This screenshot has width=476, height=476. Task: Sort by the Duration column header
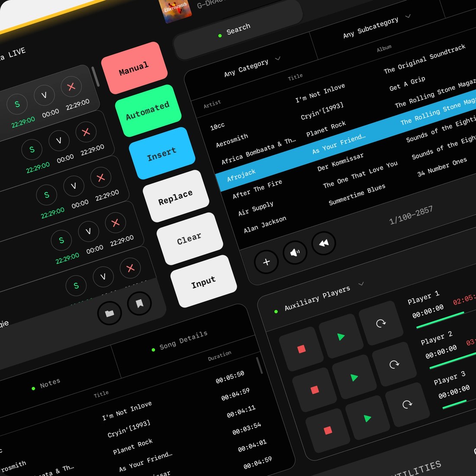click(x=219, y=355)
